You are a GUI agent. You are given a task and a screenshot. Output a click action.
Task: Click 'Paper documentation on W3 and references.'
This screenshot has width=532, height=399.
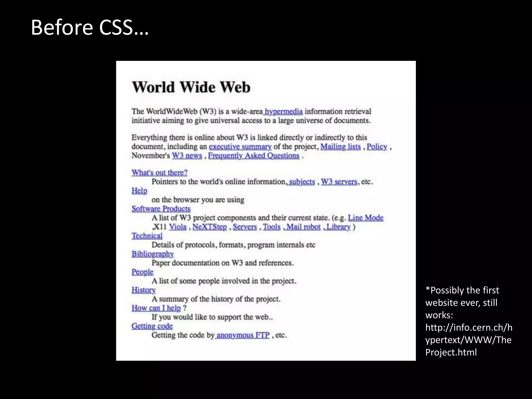[223, 263]
